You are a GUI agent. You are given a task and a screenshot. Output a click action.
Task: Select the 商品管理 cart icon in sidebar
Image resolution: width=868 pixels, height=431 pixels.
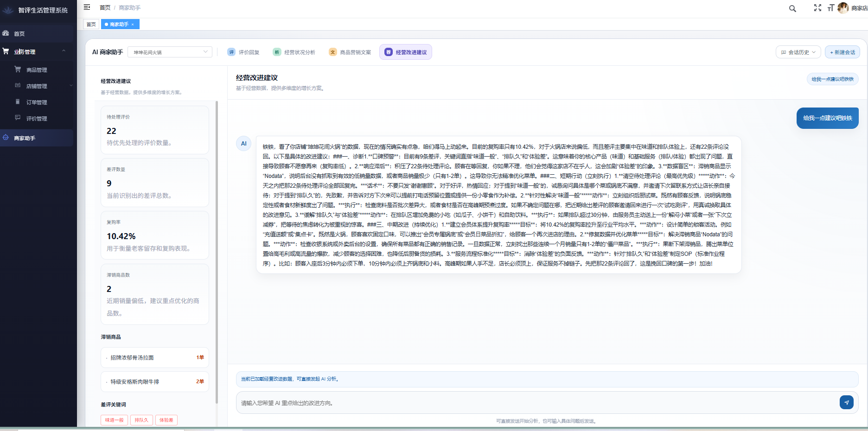18,69
